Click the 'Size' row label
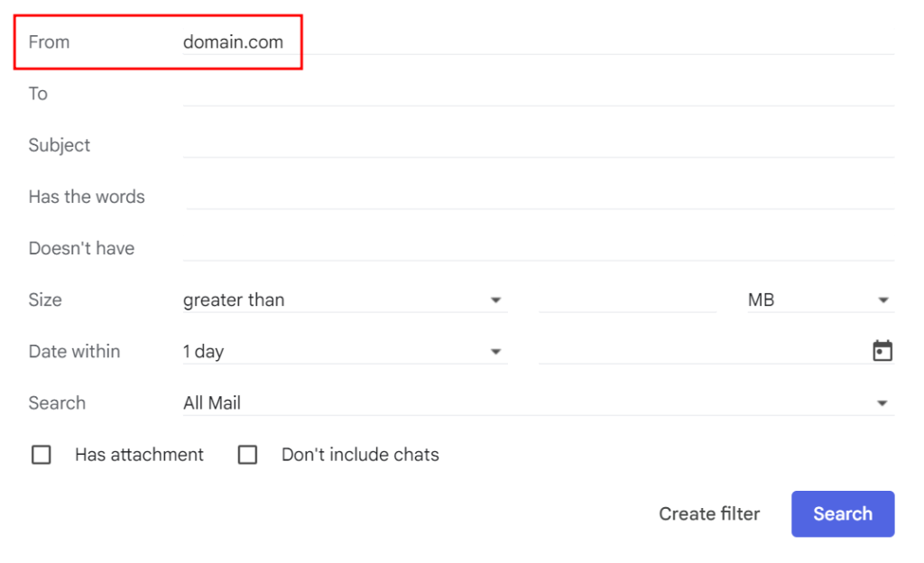Viewport: 924px width, 563px height. tap(45, 300)
